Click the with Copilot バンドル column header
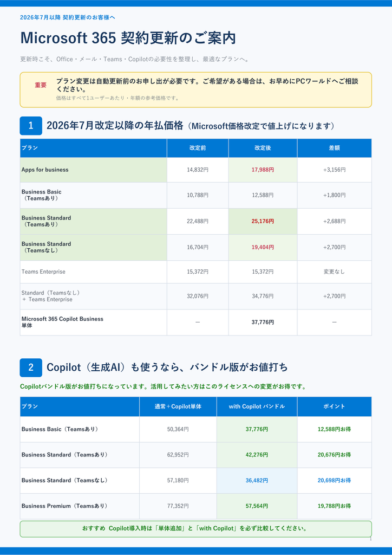This screenshot has width=392, height=555. (x=257, y=406)
